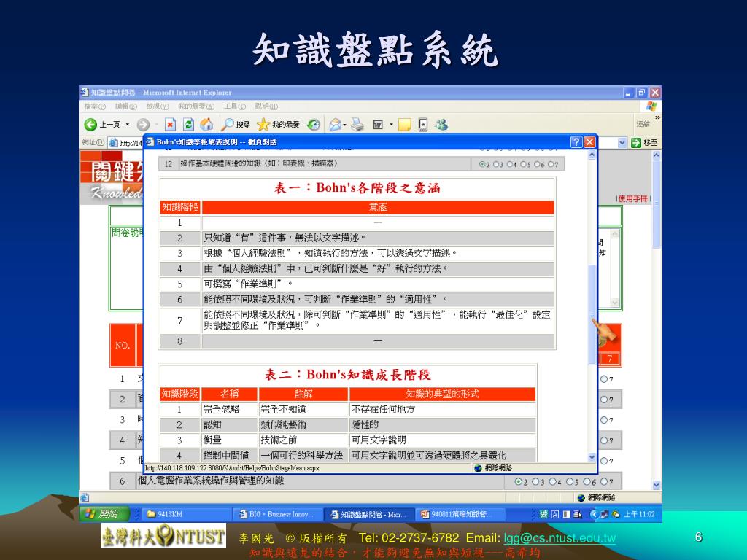Select radio option 4 in questionnaire row 6
The width and height of the screenshot is (747, 560).
click(552, 482)
